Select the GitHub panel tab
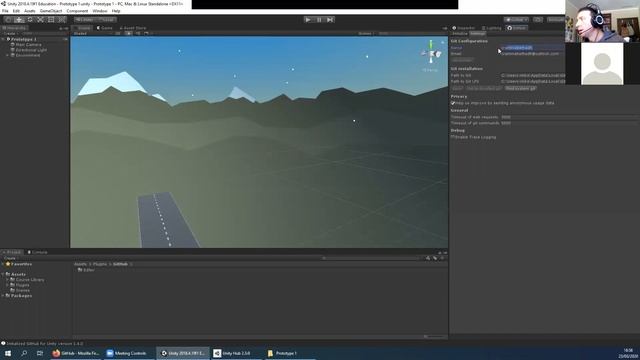 (517, 28)
